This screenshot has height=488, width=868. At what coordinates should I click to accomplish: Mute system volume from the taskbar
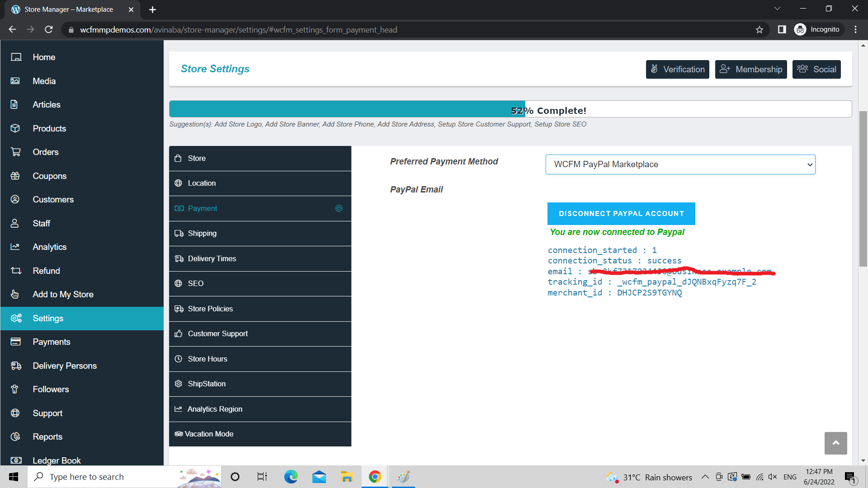pos(773,477)
